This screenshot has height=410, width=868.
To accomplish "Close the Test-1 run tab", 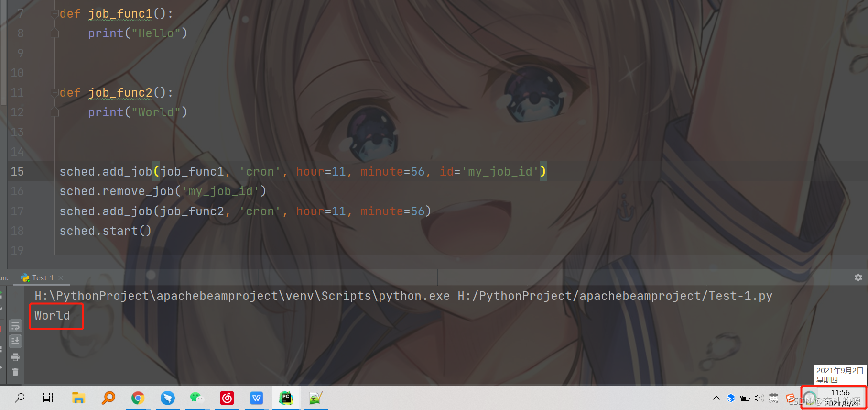I will [x=61, y=278].
